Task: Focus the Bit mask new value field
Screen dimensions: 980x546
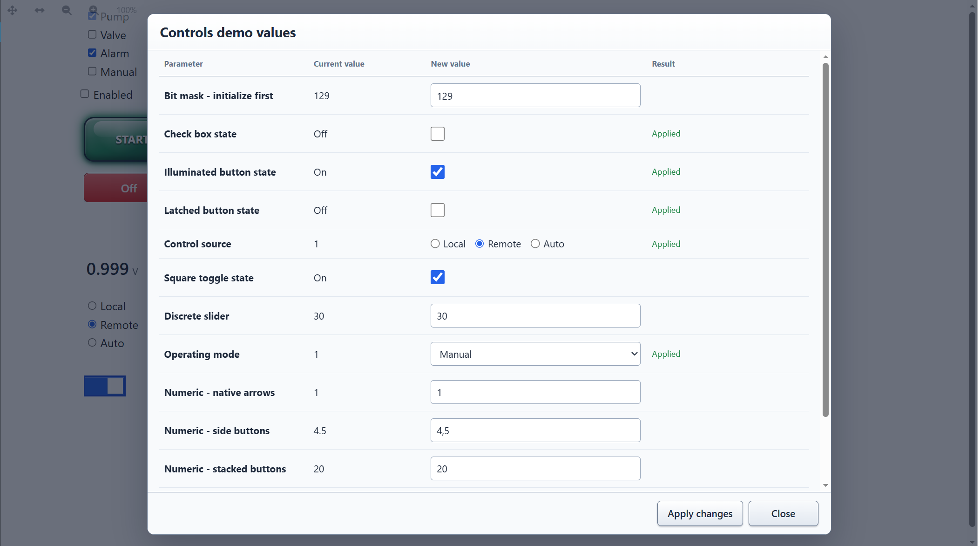Action: 535,96
